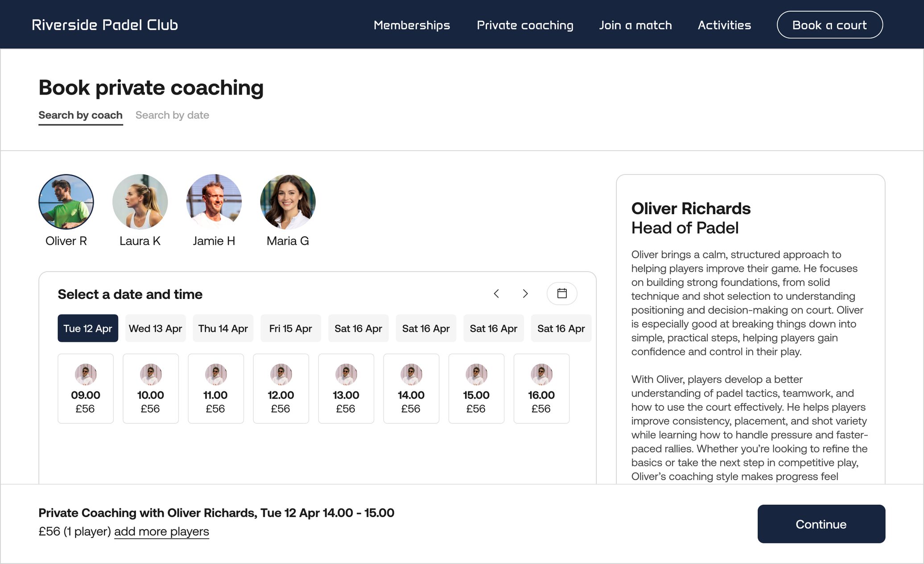Select date Fri 15 Apr
924x564 pixels.
point(290,328)
